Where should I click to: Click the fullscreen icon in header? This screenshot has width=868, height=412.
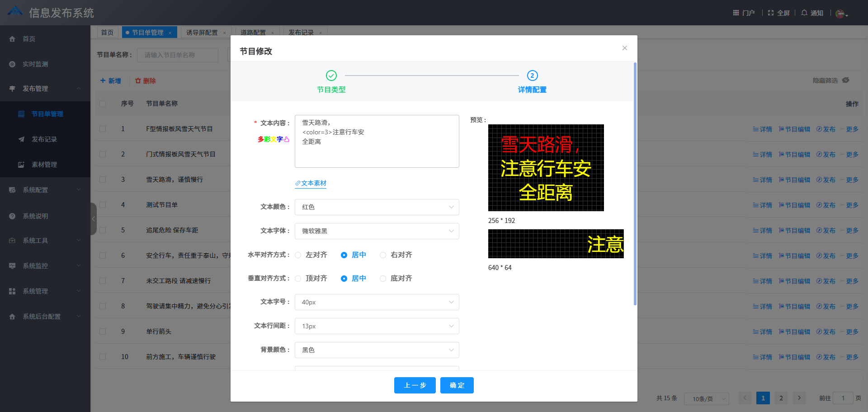(771, 13)
